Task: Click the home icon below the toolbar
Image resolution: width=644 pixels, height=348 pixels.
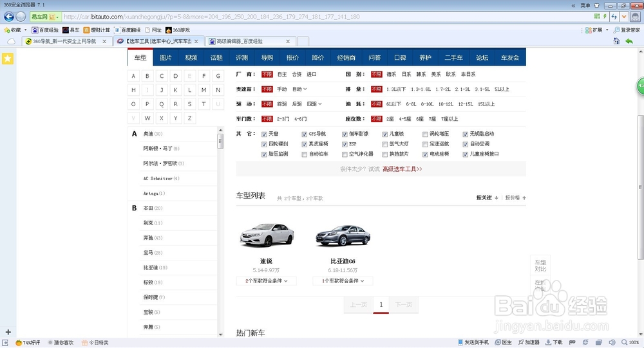Action: 616,41
